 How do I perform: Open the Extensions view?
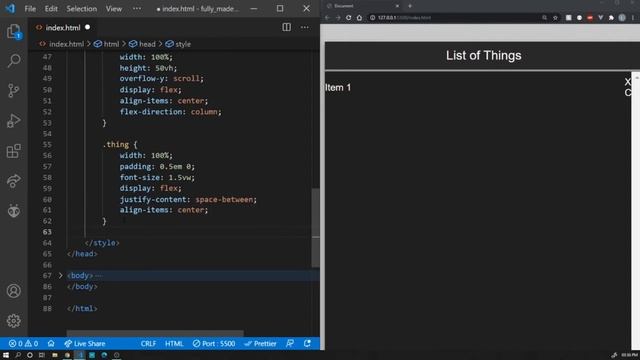13,151
